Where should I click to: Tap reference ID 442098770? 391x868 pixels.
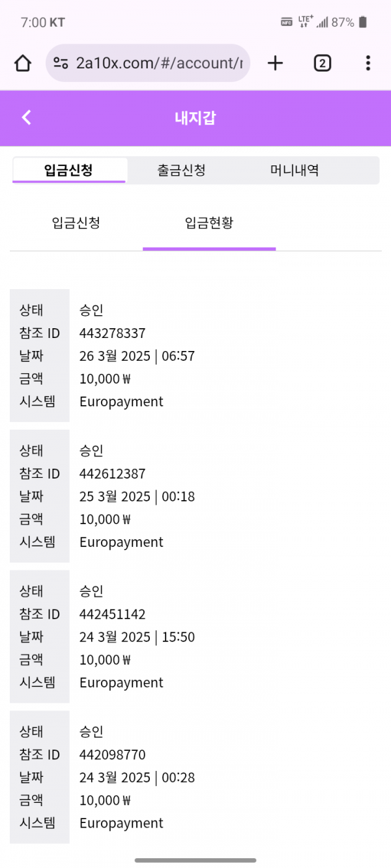tap(113, 755)
